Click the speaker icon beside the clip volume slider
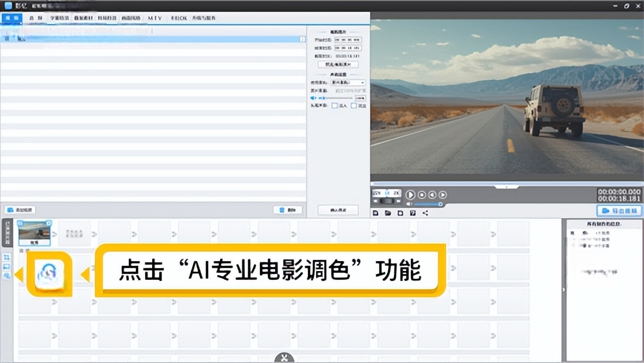The height and width of the screenshot is (363, 644). (x=313, y=98)
